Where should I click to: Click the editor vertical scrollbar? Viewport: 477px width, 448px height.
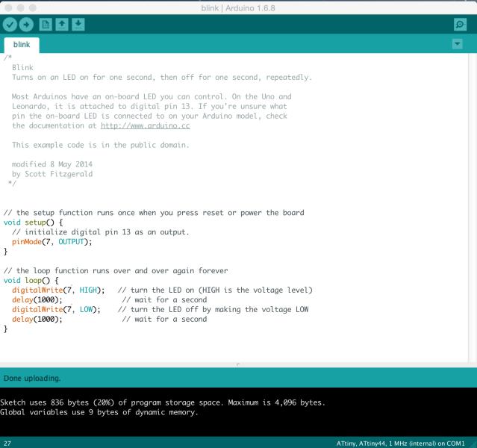[x=473, y=208]
